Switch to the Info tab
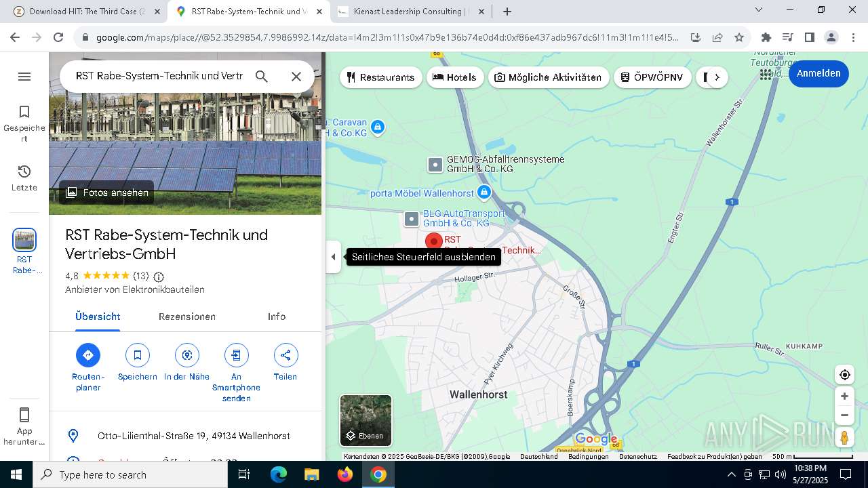The image size is (868, 488). click(277, 317)
